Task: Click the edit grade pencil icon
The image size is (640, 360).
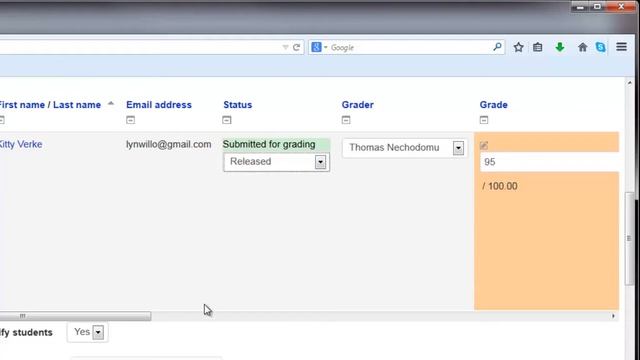Action: pos(484,145)
